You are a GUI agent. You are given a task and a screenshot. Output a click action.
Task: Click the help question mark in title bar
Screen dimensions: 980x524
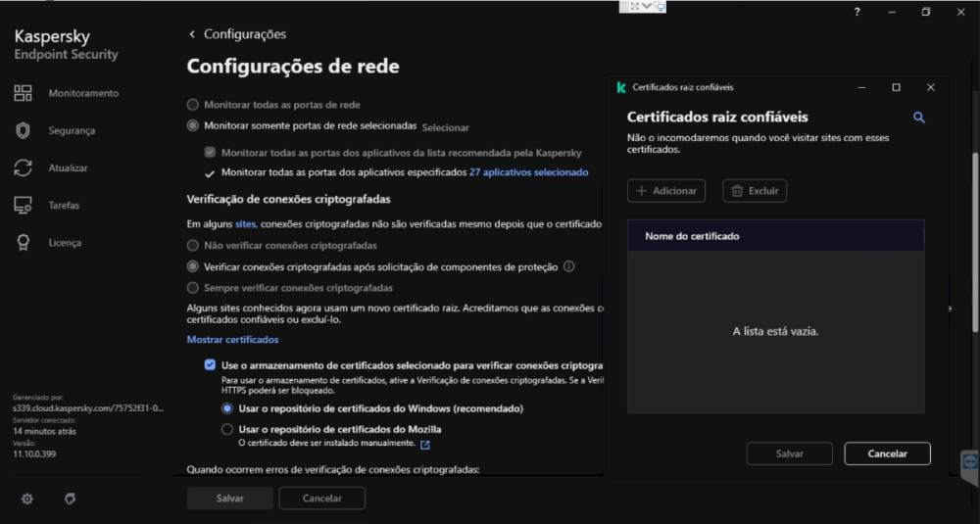pos(857,12)
